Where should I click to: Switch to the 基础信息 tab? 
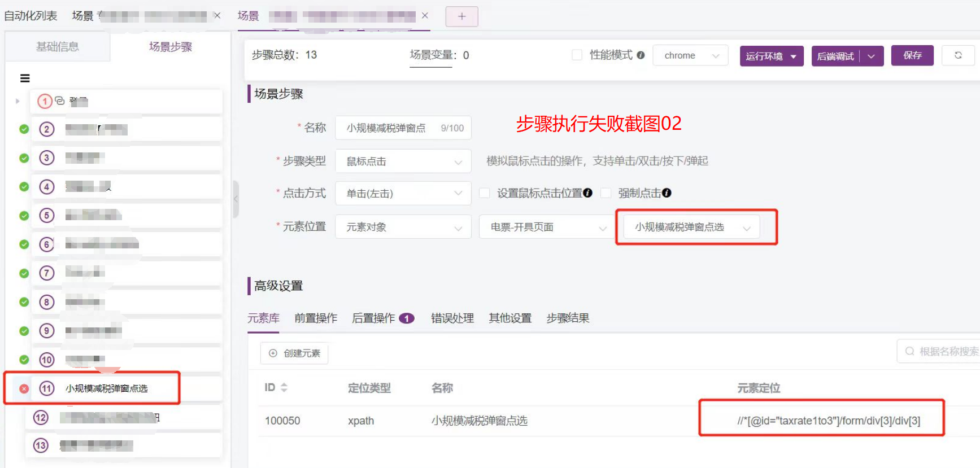pyautogui.click(x=58, y=47)
